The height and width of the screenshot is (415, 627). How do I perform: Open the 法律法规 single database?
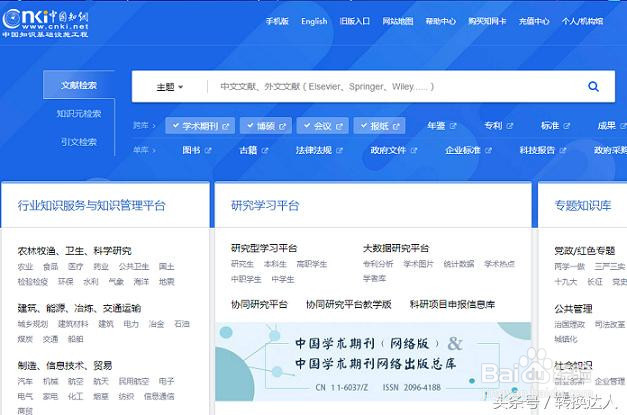coord(314,150)
